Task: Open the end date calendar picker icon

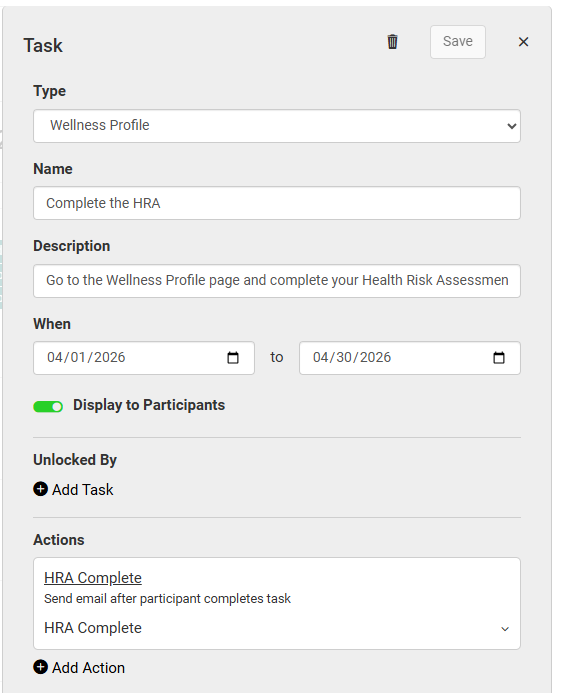Action: point(499,358)
